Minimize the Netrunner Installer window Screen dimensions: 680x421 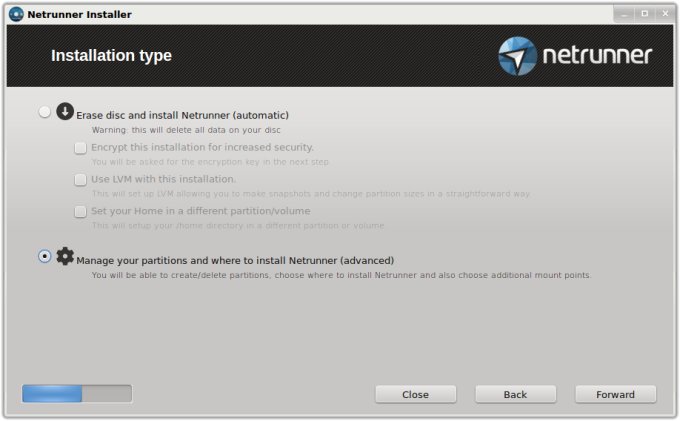point(624,14)
